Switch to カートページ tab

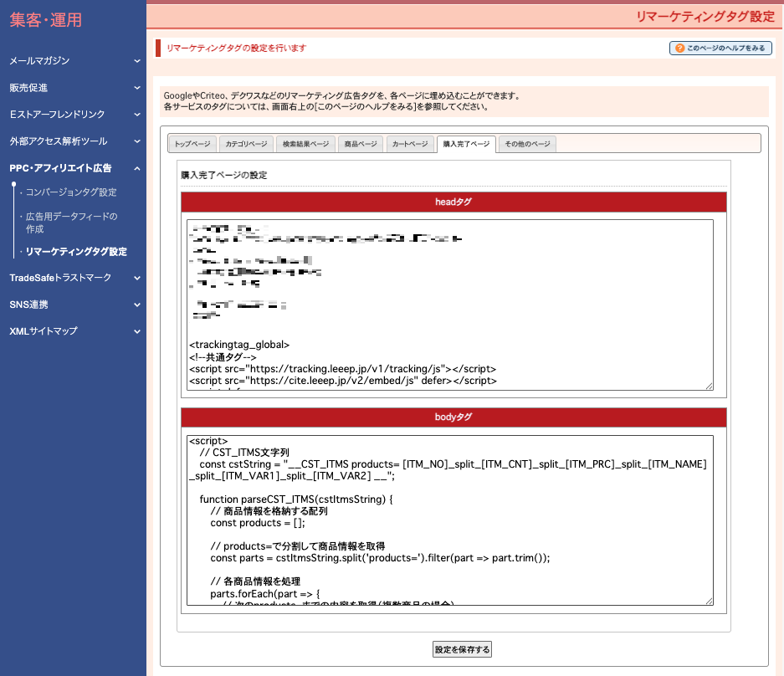[410, 144]
